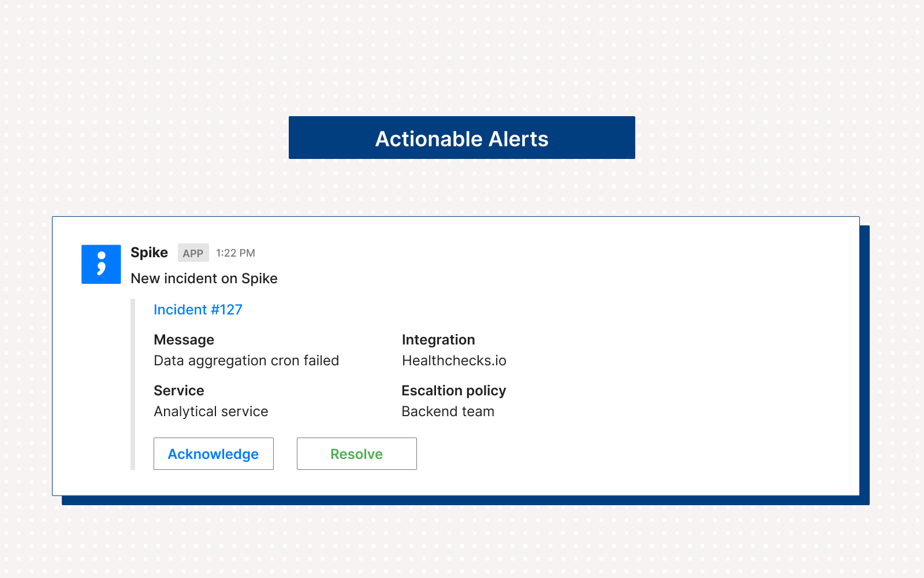The width and height of the screenshot is (924, 578).
Task: Open Incident #127 link
Action: tap(198, 310)
